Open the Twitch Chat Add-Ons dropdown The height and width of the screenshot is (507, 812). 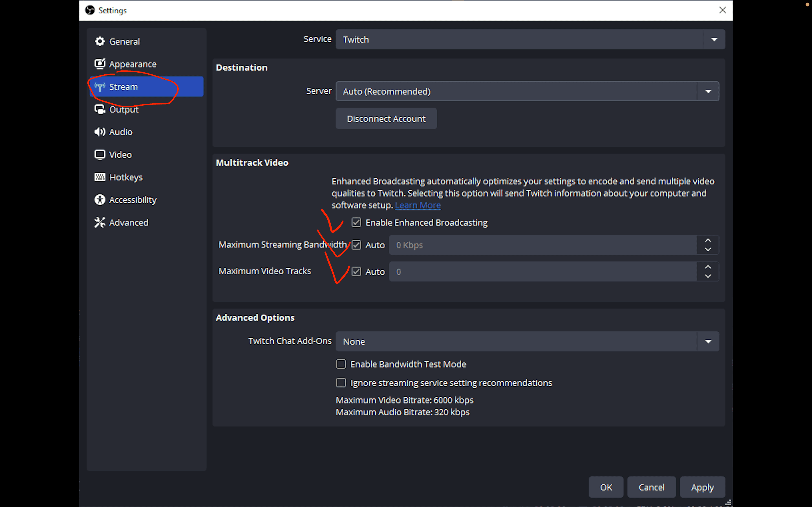pos(527,341)
